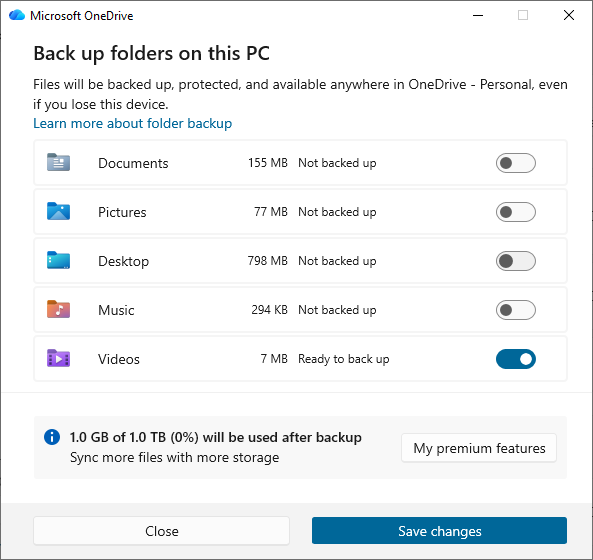593x560 pixels.
Task: Click the Videos row label
Action: (119, 359)
